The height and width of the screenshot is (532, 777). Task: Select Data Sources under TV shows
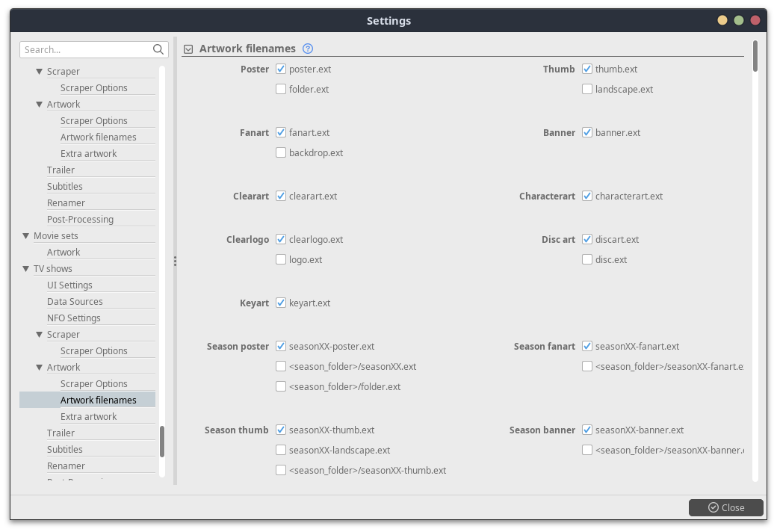(x=75, y=301)
